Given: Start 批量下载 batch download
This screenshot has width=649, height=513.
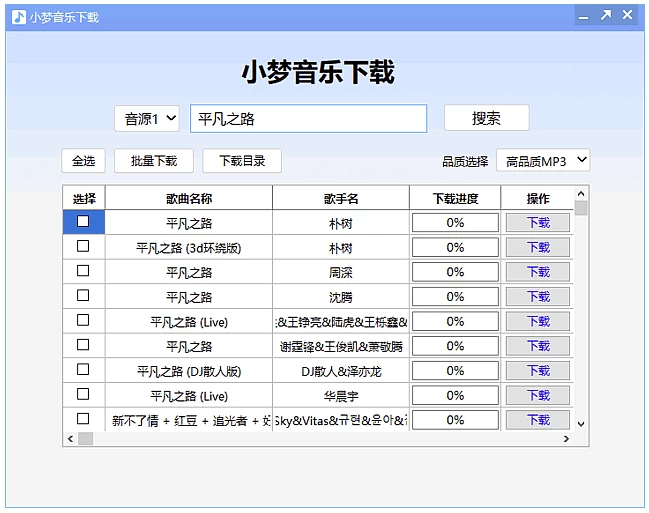Looking at the screenshot, I should (153, 161).
